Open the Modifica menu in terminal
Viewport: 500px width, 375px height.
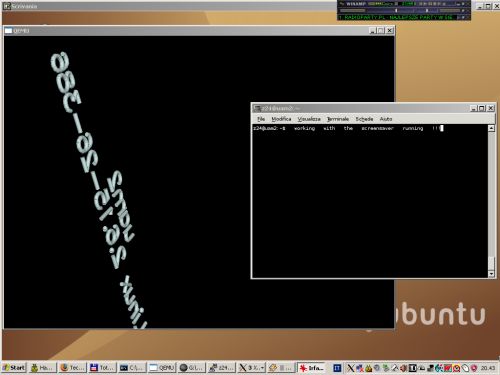click(x=281, y=119)
